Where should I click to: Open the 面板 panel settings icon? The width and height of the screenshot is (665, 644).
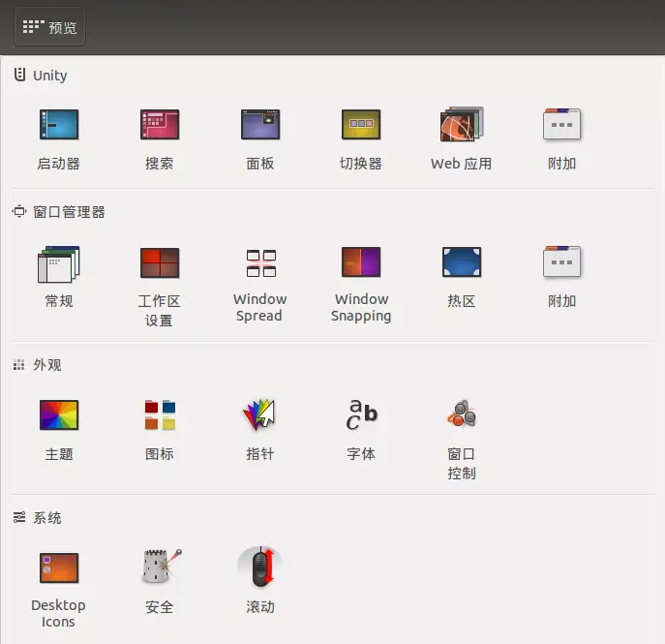(x=260, y=124)
